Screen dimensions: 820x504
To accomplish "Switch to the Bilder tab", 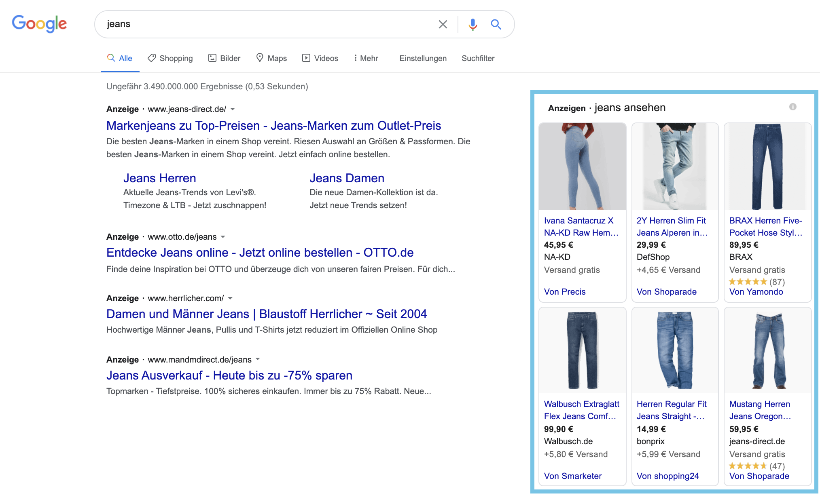I will [225, 58].
